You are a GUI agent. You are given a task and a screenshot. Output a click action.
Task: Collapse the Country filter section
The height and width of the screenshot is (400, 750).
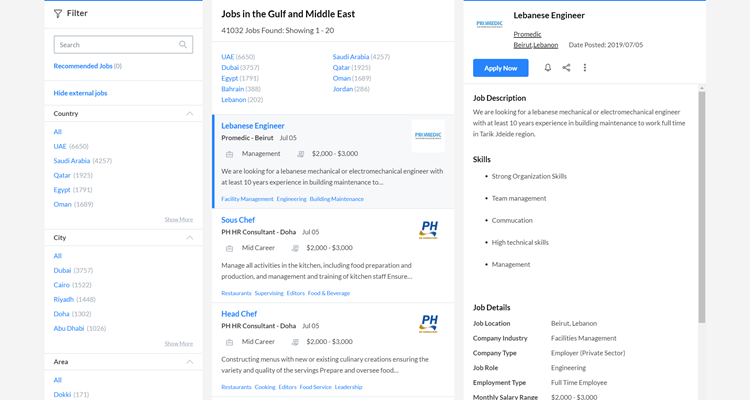tap(189, 114)
